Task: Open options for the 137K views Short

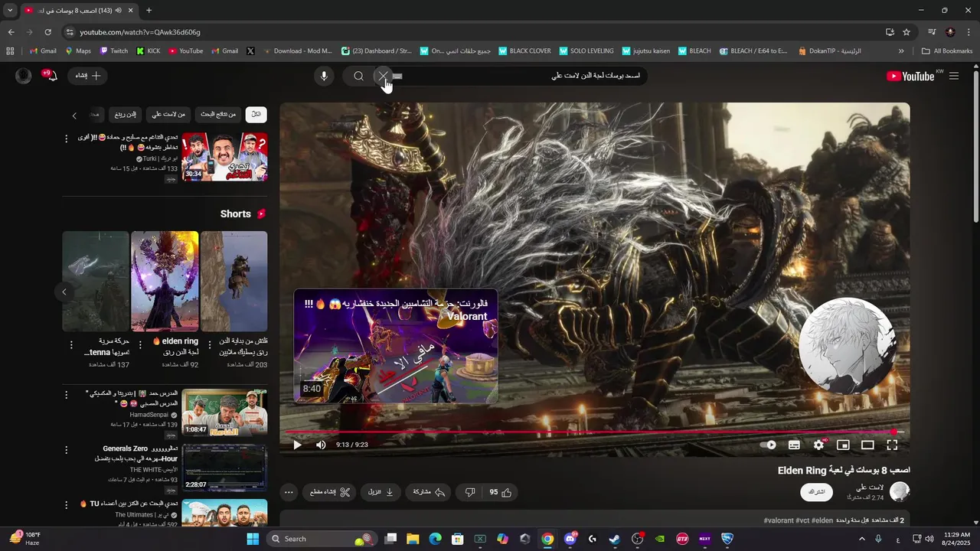Action: [71, 345]
